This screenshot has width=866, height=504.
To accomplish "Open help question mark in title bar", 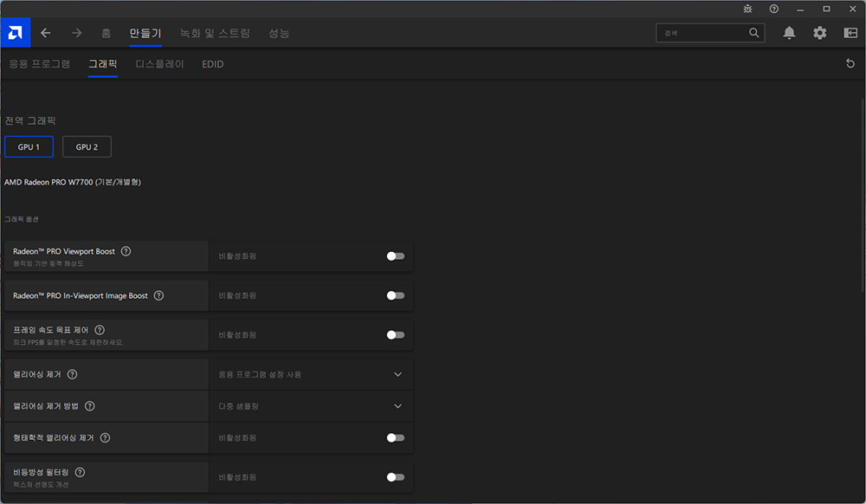I will coord(774,9).
